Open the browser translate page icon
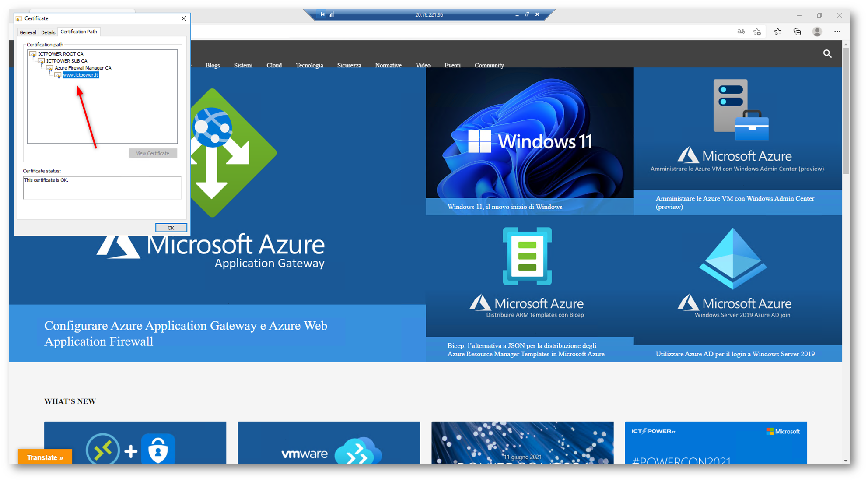Image resolution: width=868 pixels, height=482 pixels. [x=741, y=32]
